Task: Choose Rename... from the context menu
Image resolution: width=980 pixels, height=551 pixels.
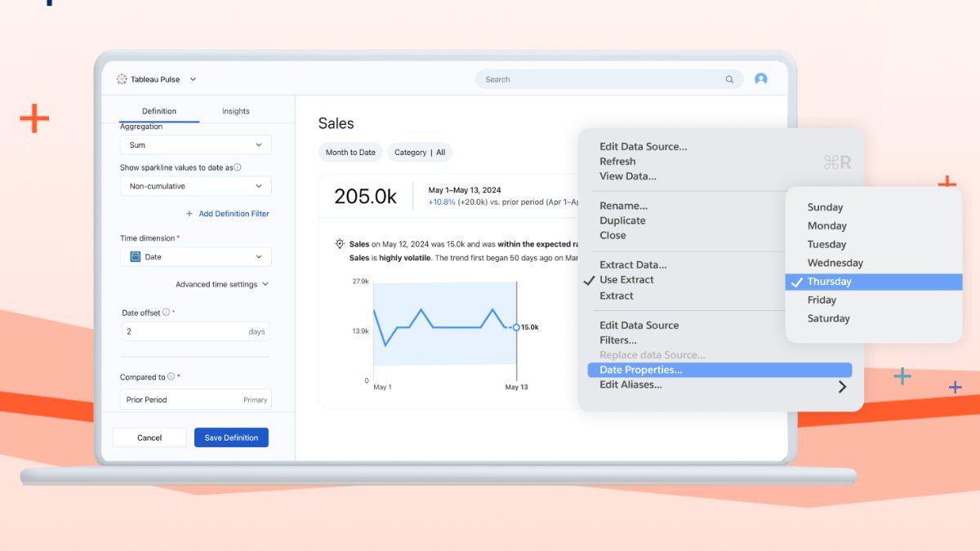Action: 623,206
